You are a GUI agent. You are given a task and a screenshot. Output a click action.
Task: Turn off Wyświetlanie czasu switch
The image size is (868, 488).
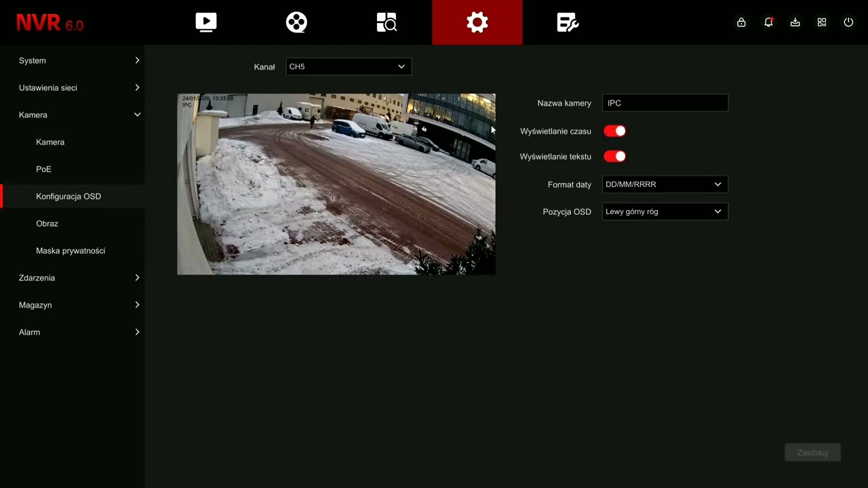615,131
